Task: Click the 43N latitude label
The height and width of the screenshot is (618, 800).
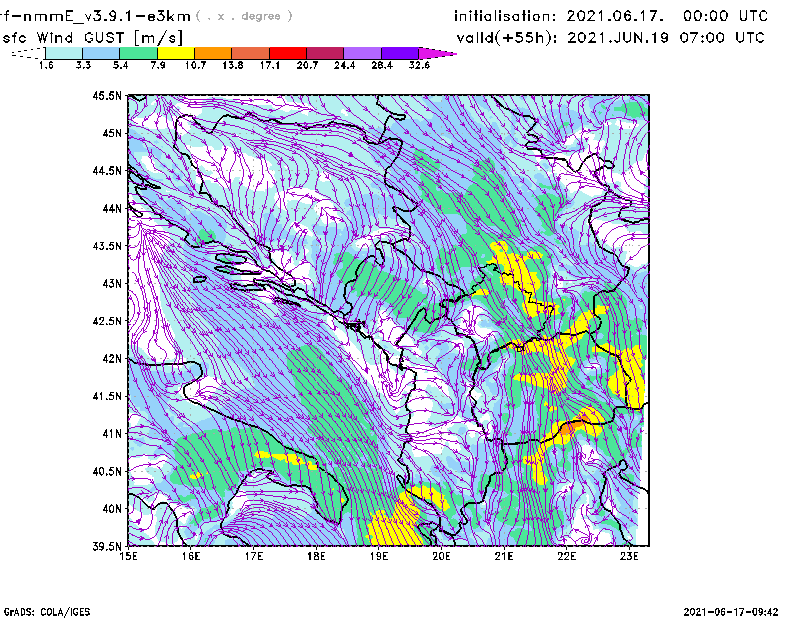Action: click(112, 283)
